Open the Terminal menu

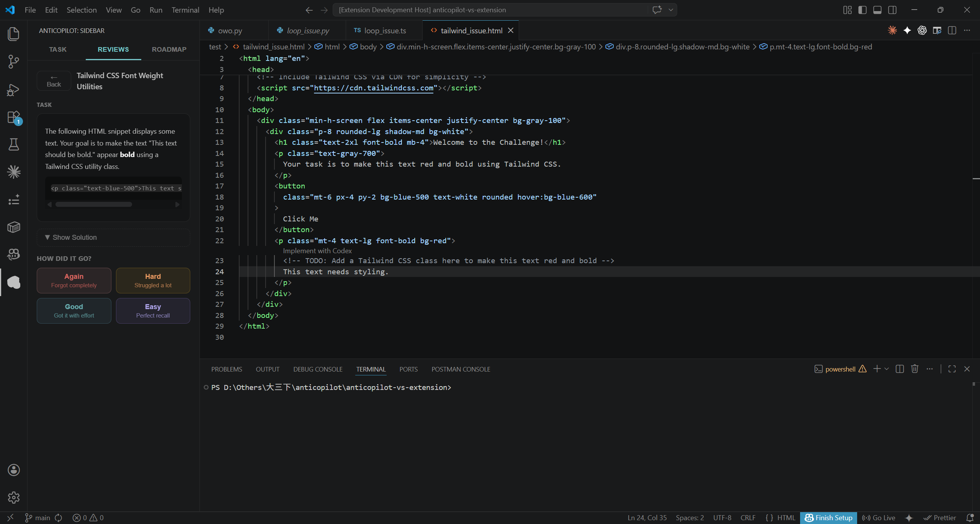pyautogui.click(x=185, y=10)
